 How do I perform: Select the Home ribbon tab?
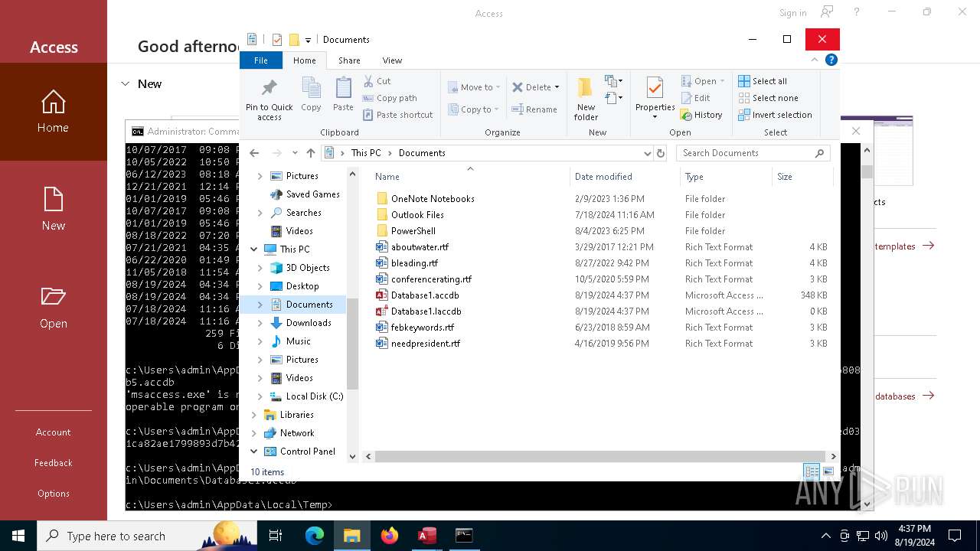click(304, 60)
